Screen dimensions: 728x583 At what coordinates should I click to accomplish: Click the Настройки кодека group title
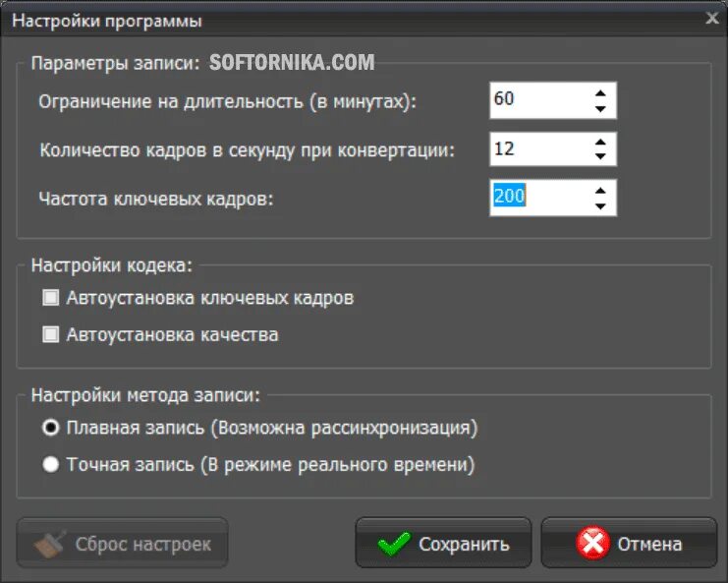pos(111,265)
